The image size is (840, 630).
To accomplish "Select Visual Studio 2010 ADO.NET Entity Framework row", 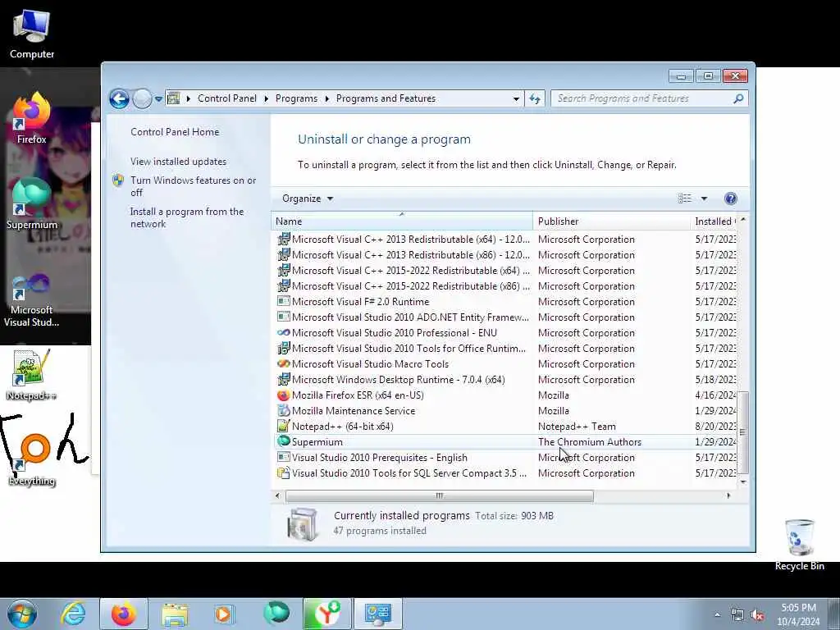I will pos(505,317).
